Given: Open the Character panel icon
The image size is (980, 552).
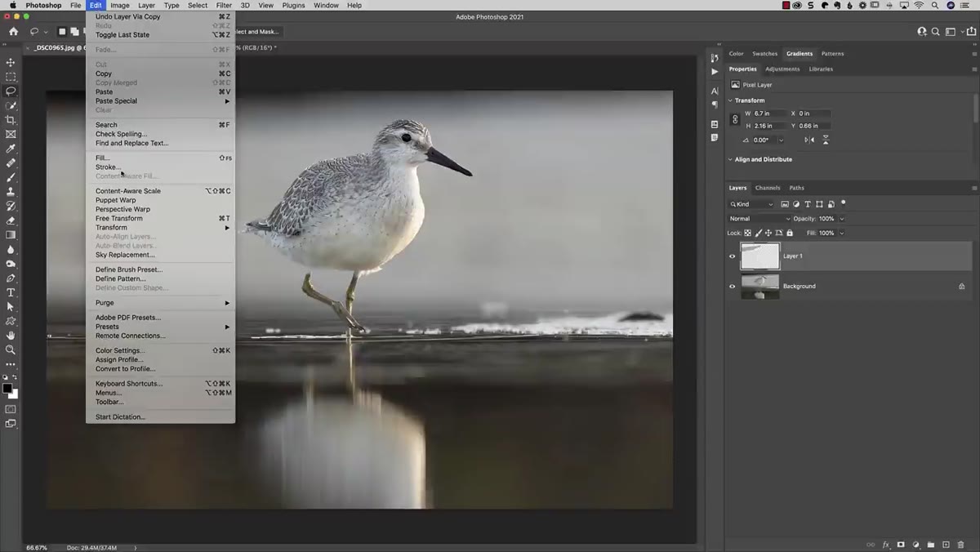Looking at the screenshot, I should click(715, 91).
